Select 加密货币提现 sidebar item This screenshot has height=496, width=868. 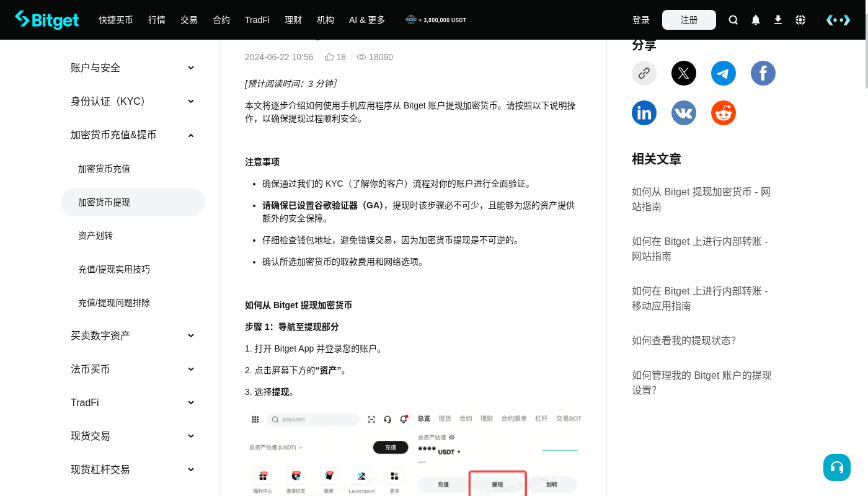[133, 202]
